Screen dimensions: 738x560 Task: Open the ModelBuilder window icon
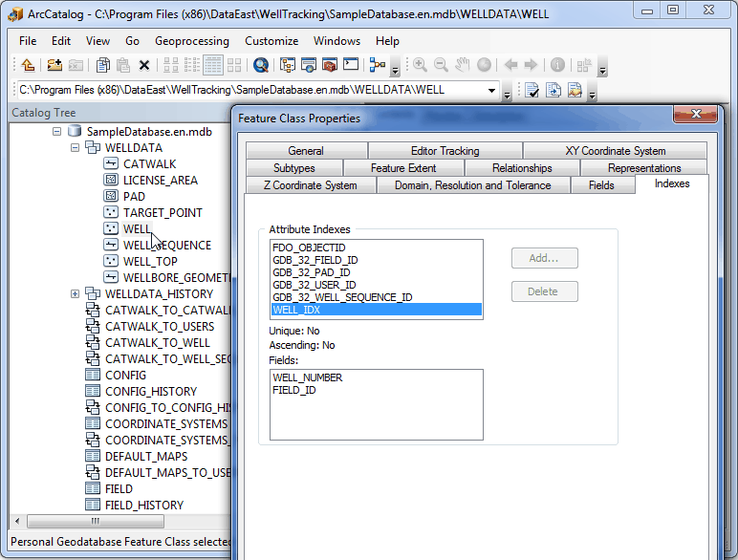[378, 65]
